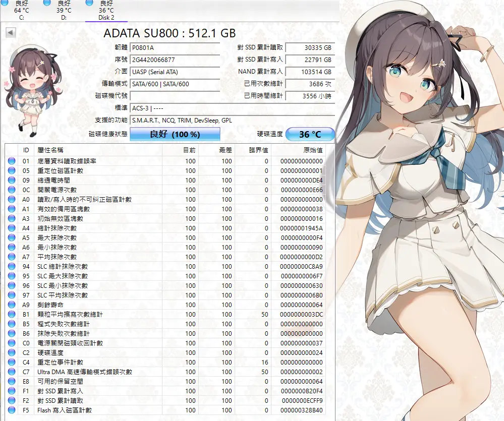
Task: Click status orb for E8 可用的保留空間
Action: [x=12, y=382]
